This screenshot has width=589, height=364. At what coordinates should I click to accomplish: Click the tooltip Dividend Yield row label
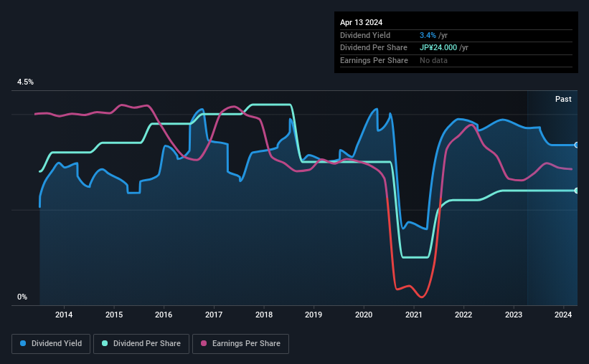tap(365, 35)
